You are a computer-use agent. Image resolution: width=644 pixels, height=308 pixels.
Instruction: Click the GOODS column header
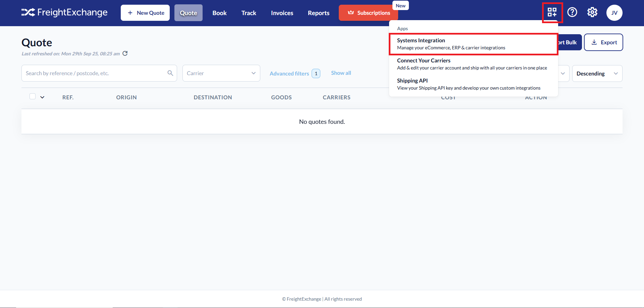point(281,97)
